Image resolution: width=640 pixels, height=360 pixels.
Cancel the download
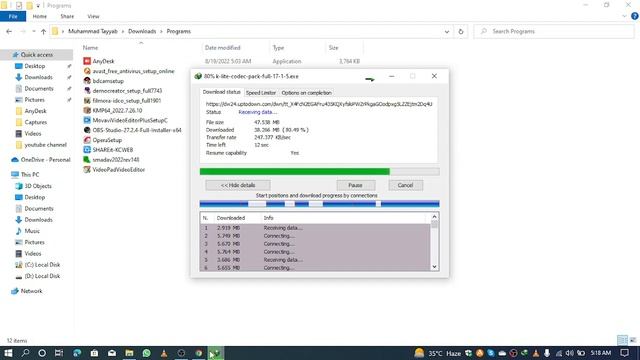[405, 185]
